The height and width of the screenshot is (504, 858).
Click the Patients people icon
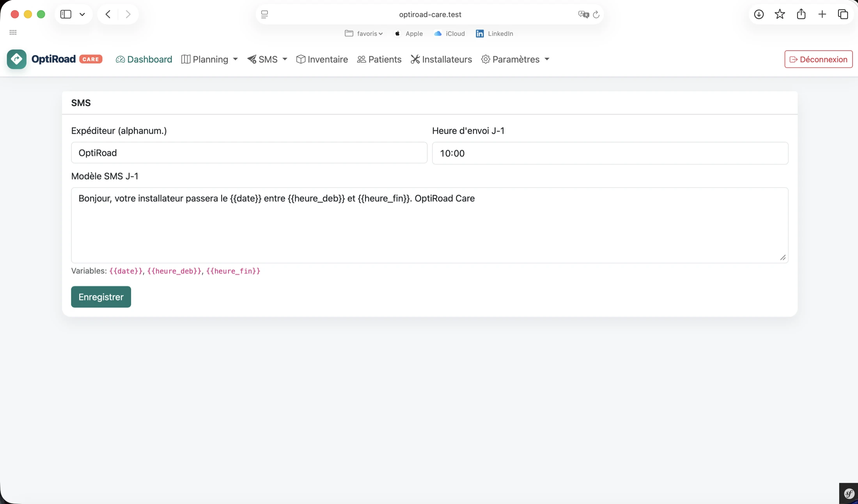point(362,59)
